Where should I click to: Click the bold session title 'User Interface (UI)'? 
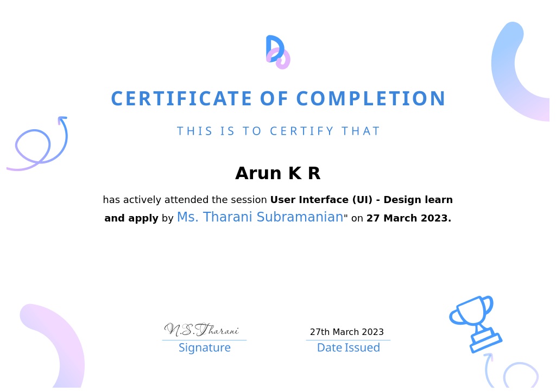pos(321,200)
